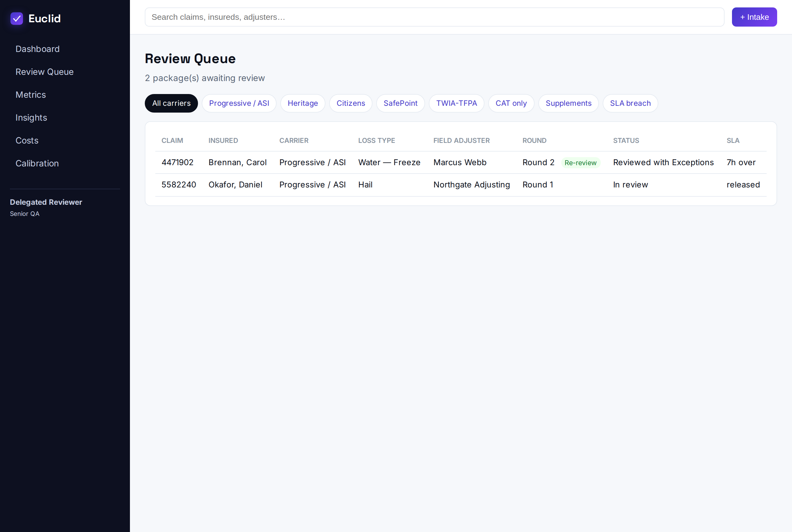
Task: Click the Hail loss type cell
Action: (365, 185)
